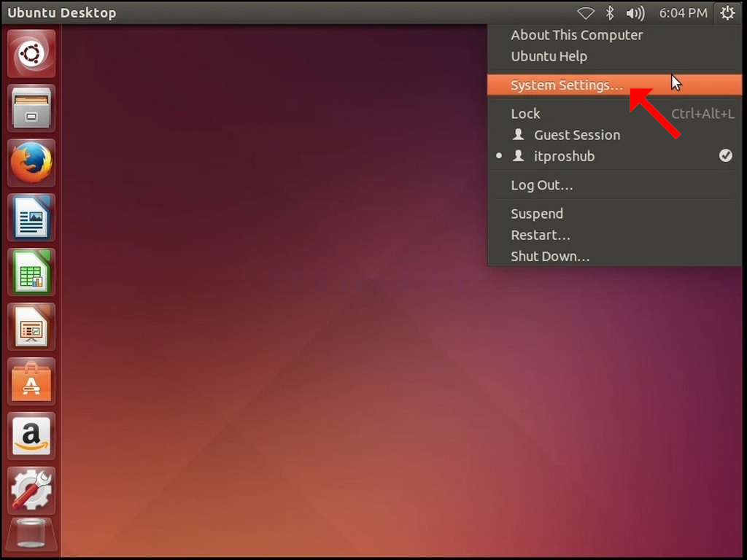747x560 pixels.
Task: Open LibreOffice Writer from launcher
Action: [31, 217]
